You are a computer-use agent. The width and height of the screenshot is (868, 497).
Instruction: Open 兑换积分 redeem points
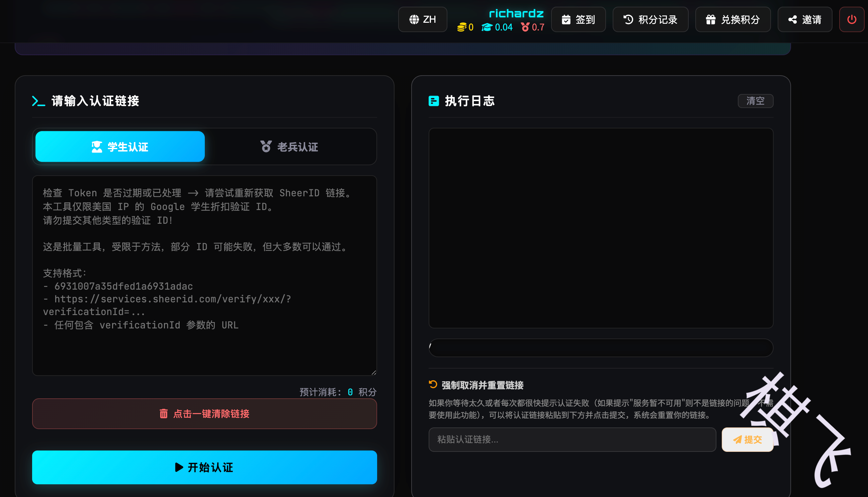[x=732, y=19]
